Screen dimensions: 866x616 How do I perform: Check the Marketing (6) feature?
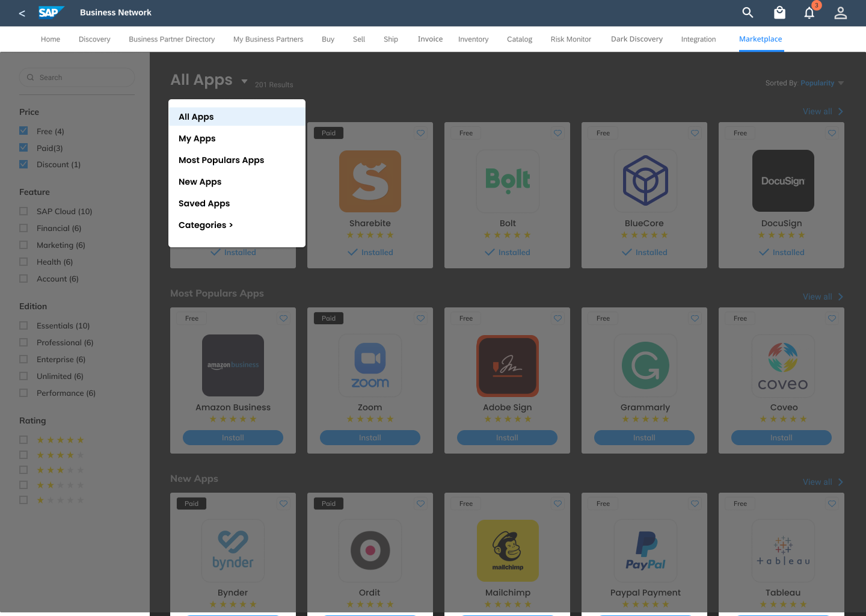coord(23,245)
